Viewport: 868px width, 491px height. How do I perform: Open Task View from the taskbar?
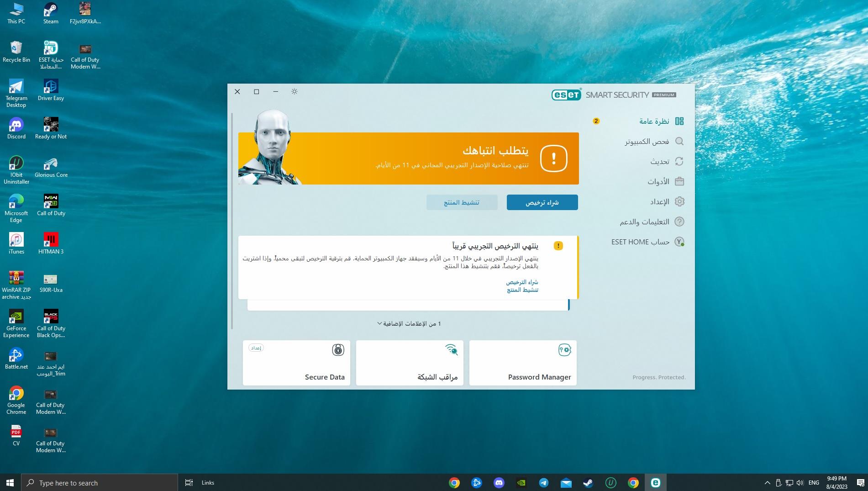(189, 482)
